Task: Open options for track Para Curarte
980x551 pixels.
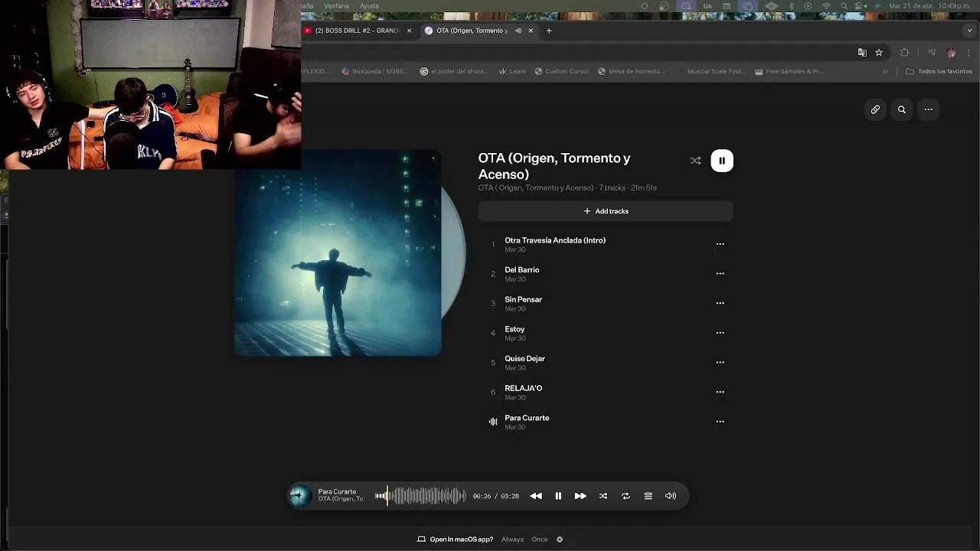Action: click(x=720, y=422)
